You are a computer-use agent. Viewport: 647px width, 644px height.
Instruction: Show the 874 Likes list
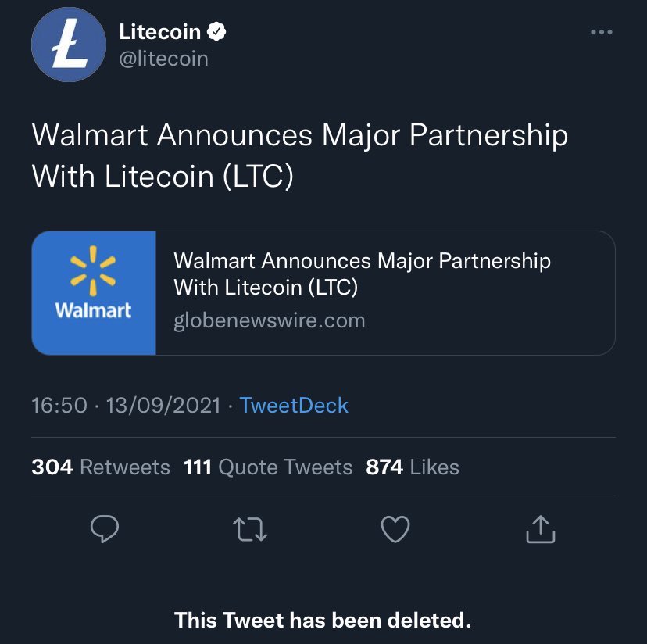click(413, 467)
